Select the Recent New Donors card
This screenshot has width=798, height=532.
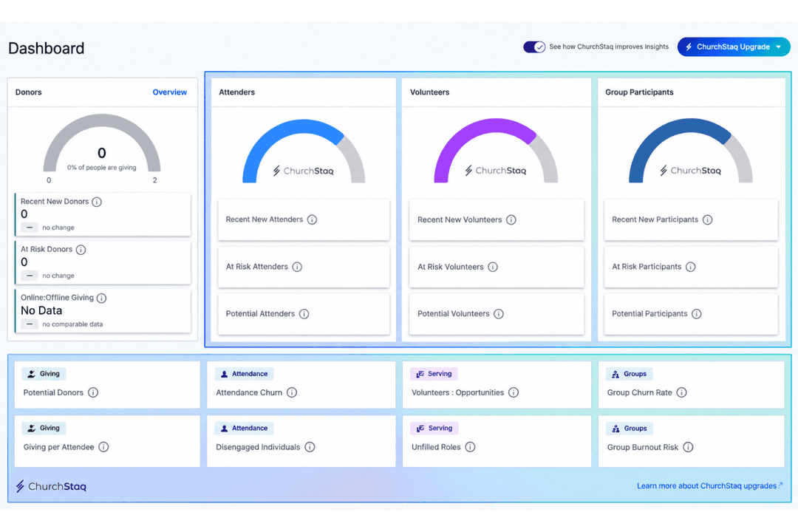tap(103, 214)
